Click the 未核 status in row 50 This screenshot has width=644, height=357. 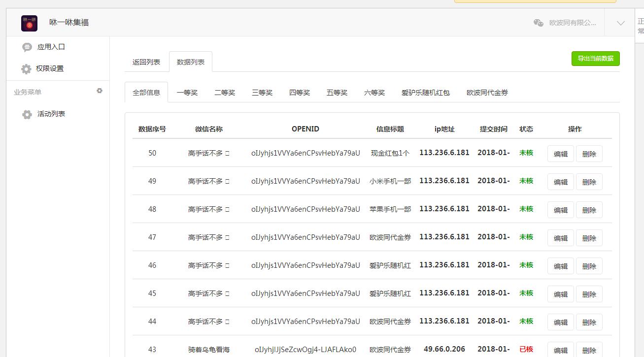point(526,153)
